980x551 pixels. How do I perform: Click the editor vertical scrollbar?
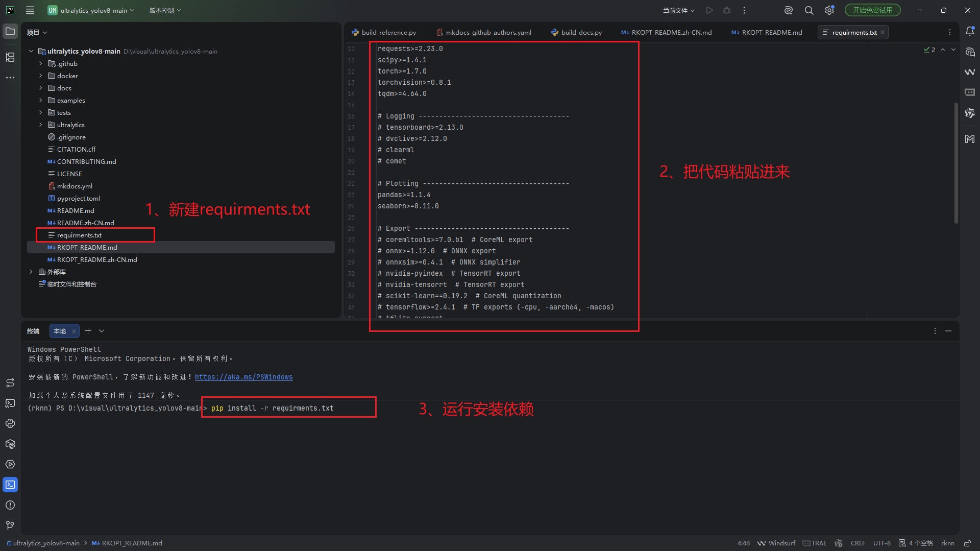pyautogui.click(x=956, y=163)
